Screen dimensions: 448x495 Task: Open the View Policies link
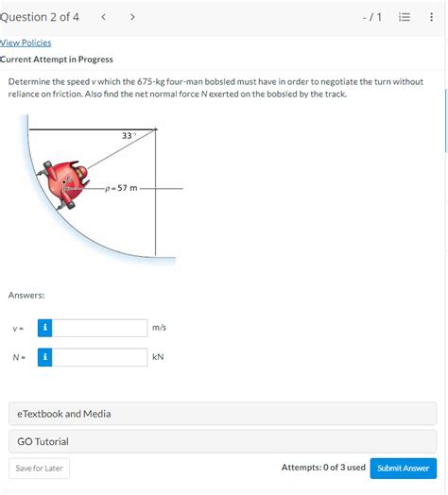(x=26, y=43)
